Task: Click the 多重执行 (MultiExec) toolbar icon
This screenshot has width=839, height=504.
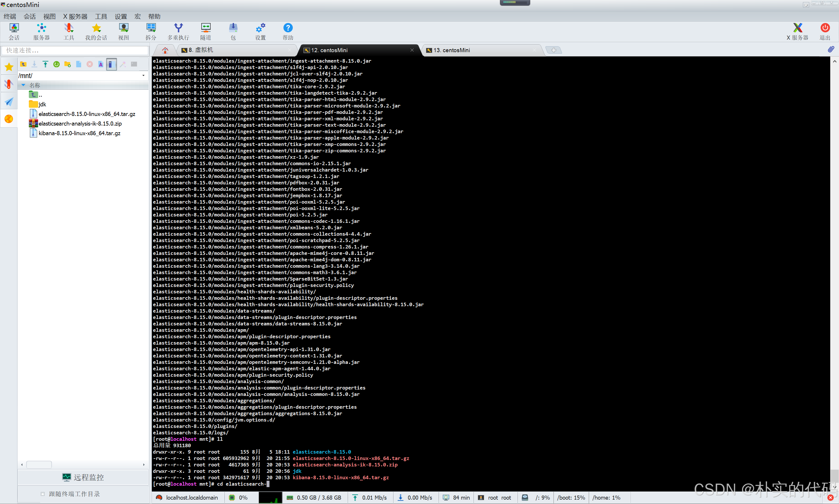Action: coord(178,31)
